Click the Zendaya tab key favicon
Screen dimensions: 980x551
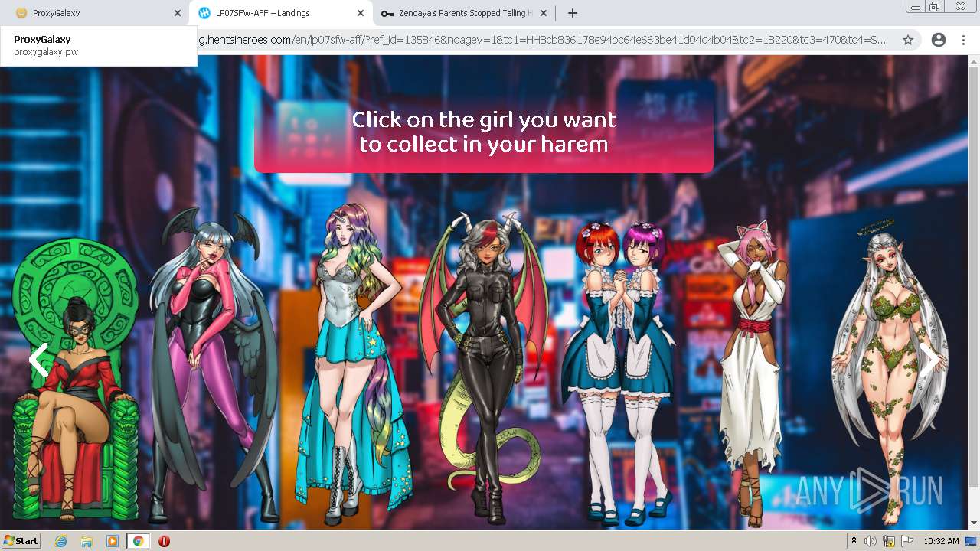387,13
